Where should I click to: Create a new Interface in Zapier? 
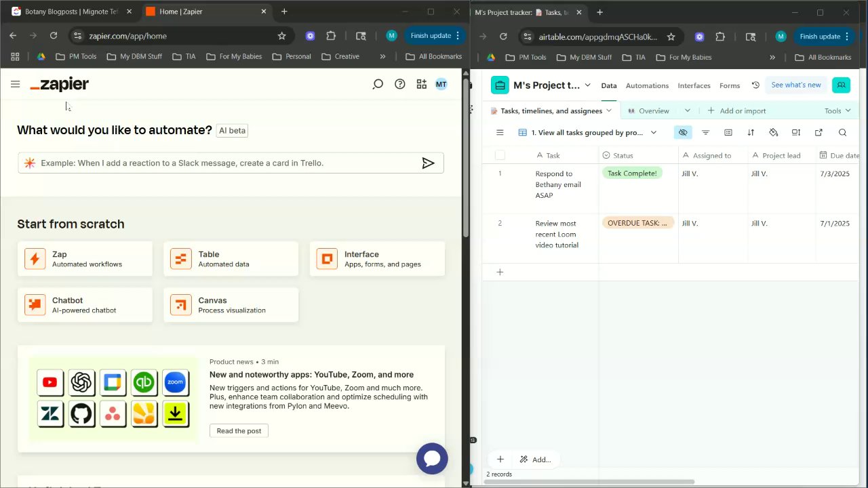[x=377, y=259]
